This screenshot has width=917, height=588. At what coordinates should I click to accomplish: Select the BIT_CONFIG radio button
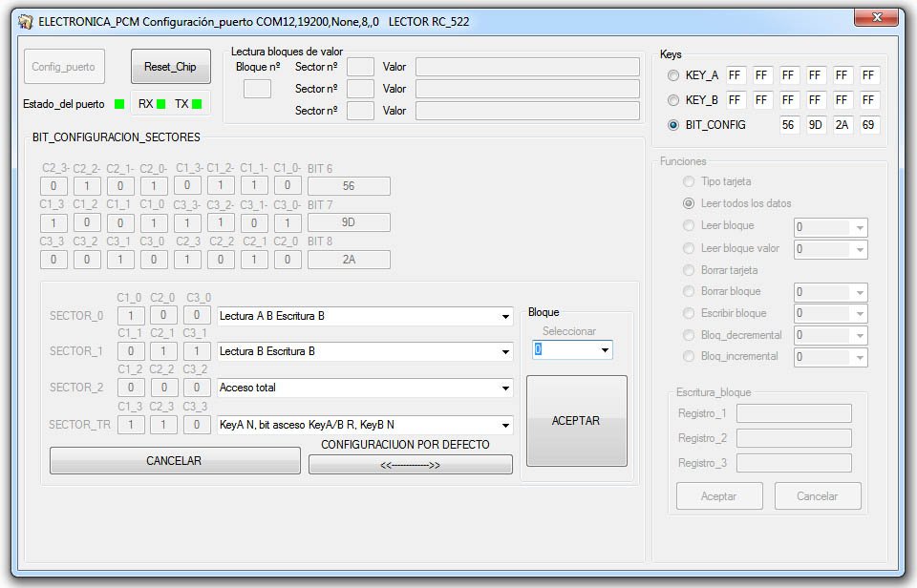click(x=673, y=125)
